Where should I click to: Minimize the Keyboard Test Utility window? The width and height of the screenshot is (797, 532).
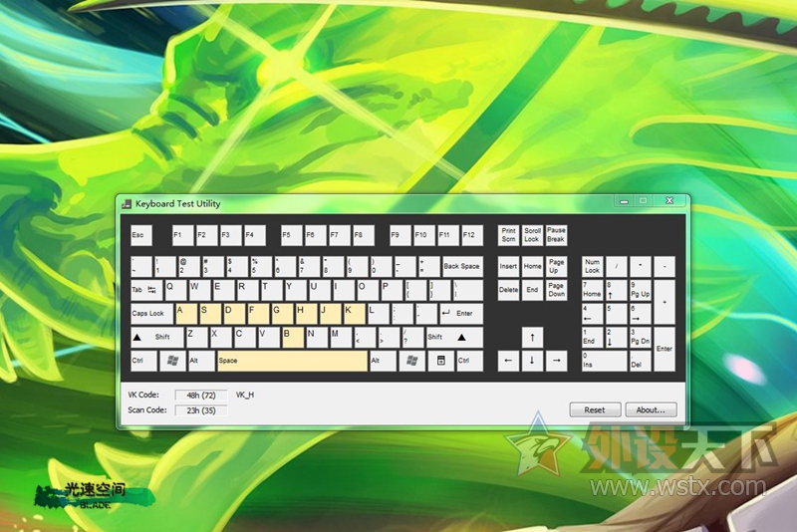point(625,201)
